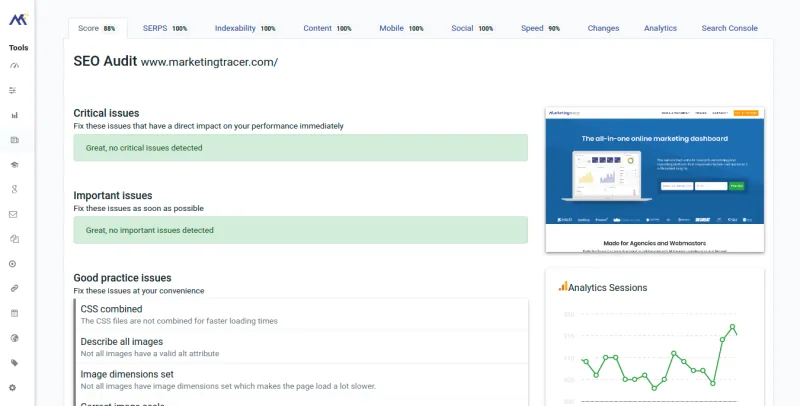Click 'Fix these issues as soon as possible'
Viewport: 800px width, 406px height.
click(x=138, y=208)
